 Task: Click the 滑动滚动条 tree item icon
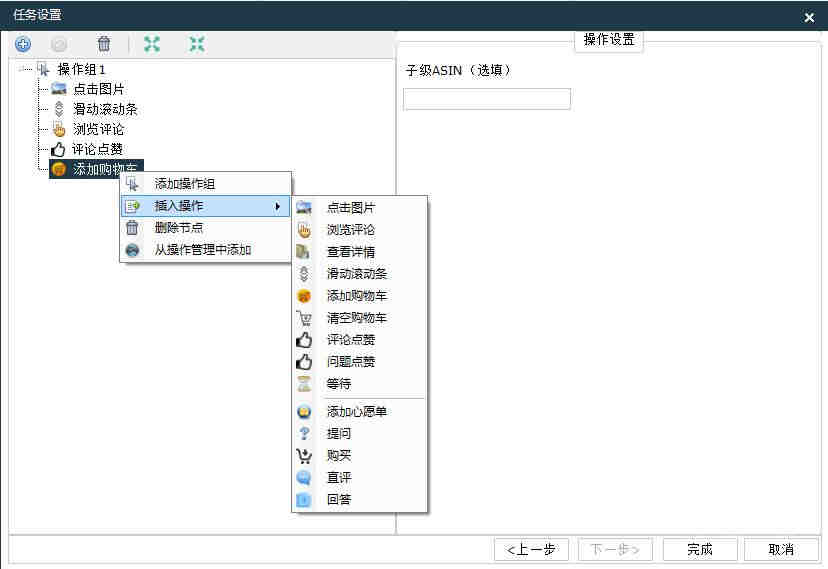click(59, 109)
